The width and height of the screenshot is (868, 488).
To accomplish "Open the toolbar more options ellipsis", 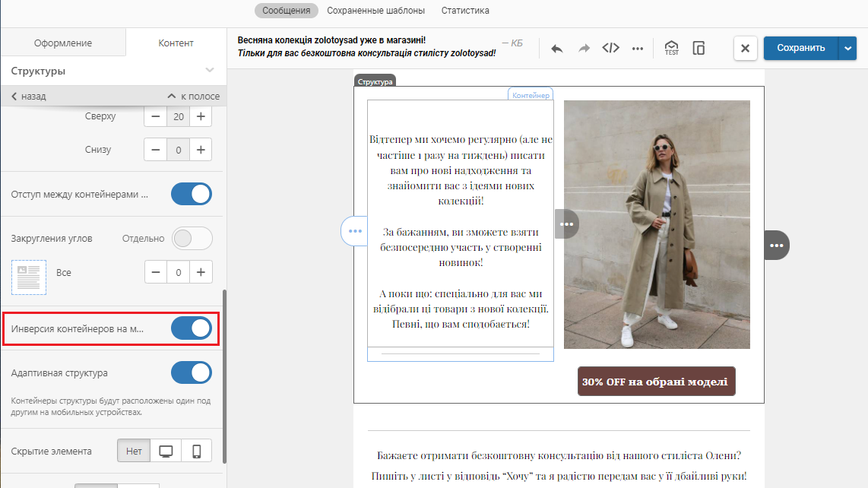I will point(638,48).
